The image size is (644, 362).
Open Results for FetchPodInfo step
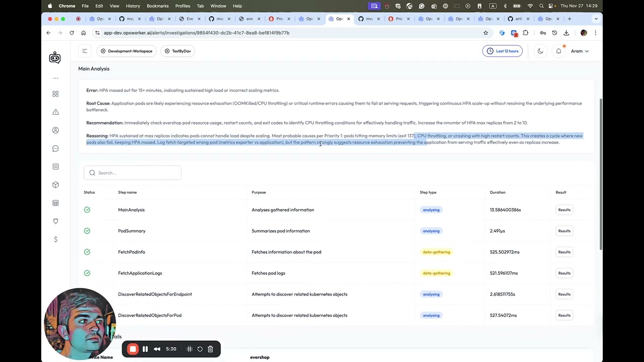pos(564,252)
